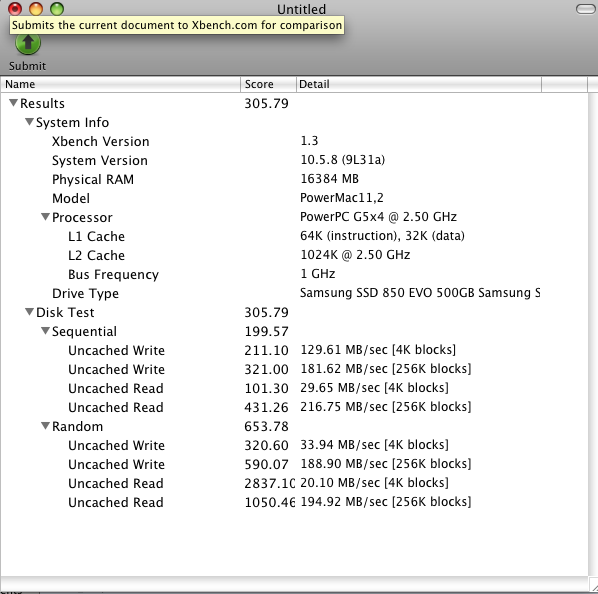The width and height of the screenshot is (598, 594).
Task: Collapse the Disk Test disclosure triangle
Action: pos(29,312)
